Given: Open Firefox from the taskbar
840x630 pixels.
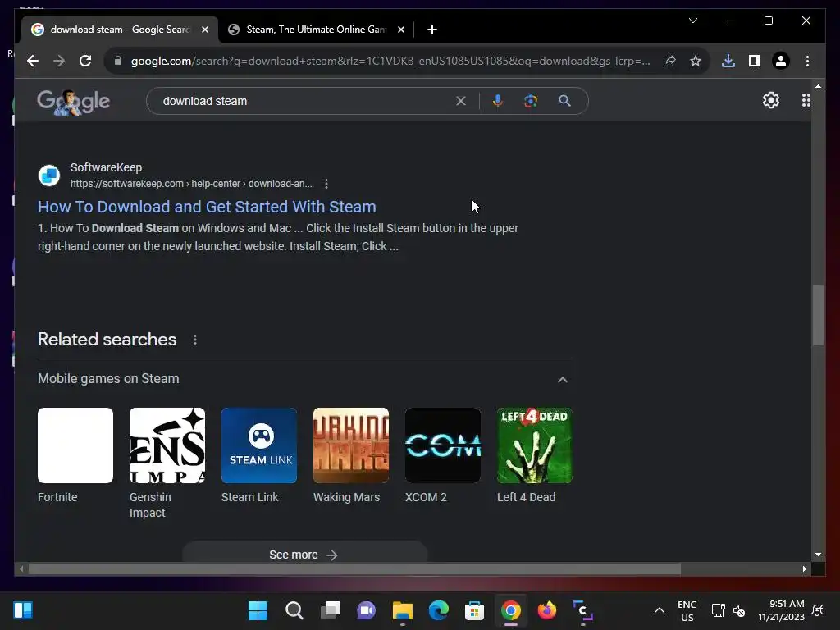Looking at the screenshot, I should click(x=546, y=610).
